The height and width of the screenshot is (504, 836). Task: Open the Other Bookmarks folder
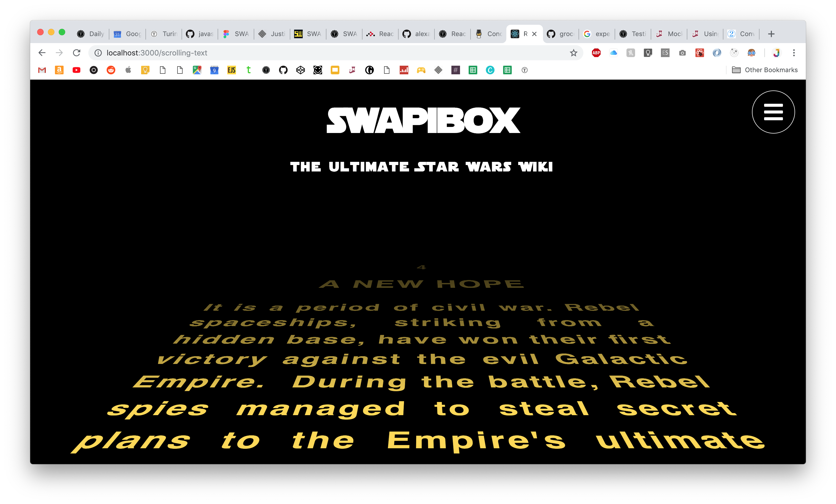pyautogui.click(x=765, y=70)
